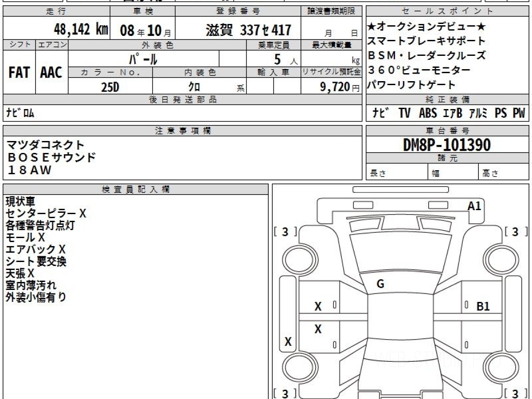This screenshot has width=532, height=399.
Task: Select the 天張X note
Action: click(x=20, y=274)
